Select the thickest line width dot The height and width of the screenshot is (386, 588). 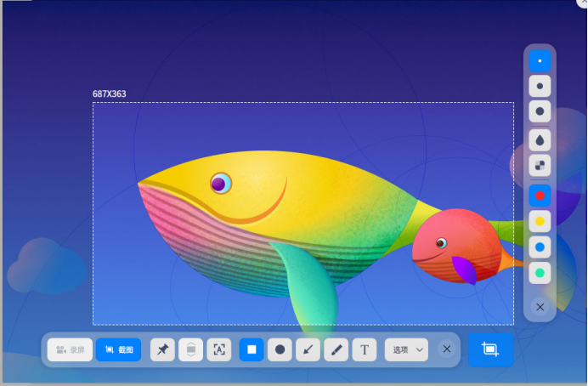(540, 111)
